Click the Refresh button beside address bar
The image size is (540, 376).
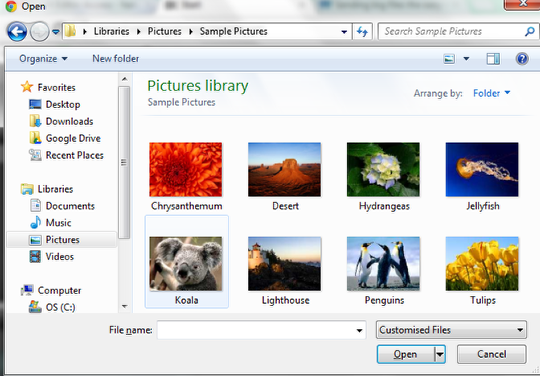[x=362, y=32]
